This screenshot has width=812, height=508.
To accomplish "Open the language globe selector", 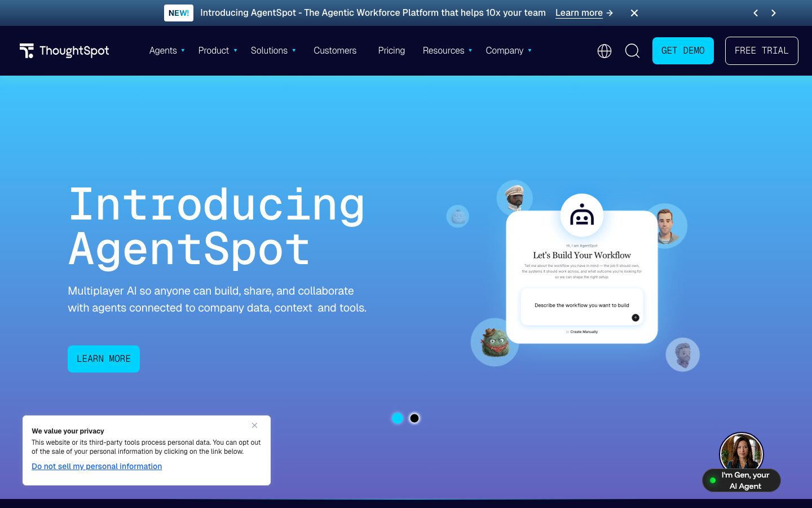I will click(604, 51).
